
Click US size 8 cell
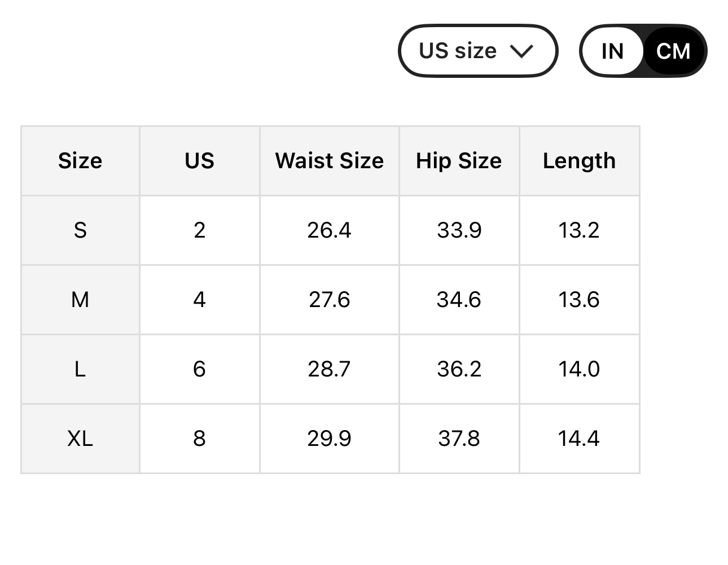(199, 439)
